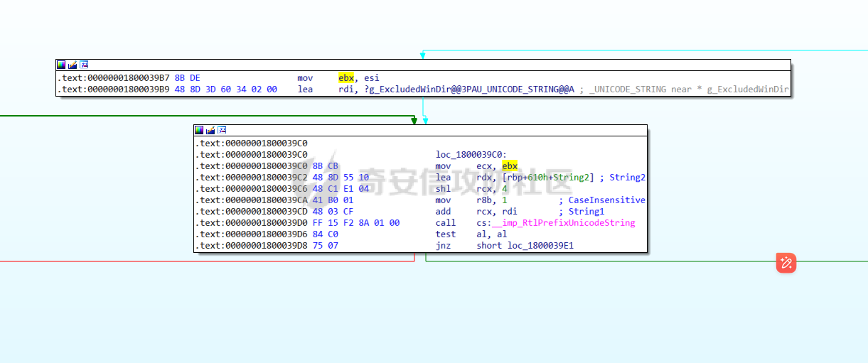Click edit comment icon on loc_1800039C0 block

tap(210, 130)
